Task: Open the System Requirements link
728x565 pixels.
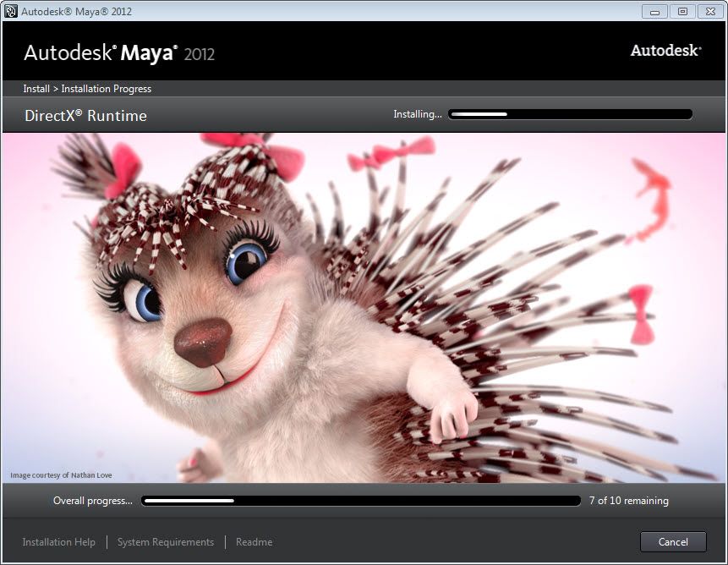Action: tap(166, 542)
